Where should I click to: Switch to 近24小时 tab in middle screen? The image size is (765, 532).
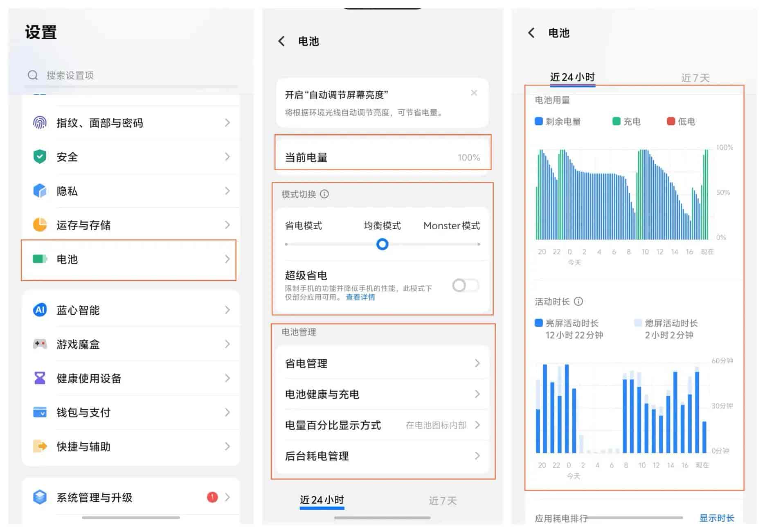pos(322,500)
